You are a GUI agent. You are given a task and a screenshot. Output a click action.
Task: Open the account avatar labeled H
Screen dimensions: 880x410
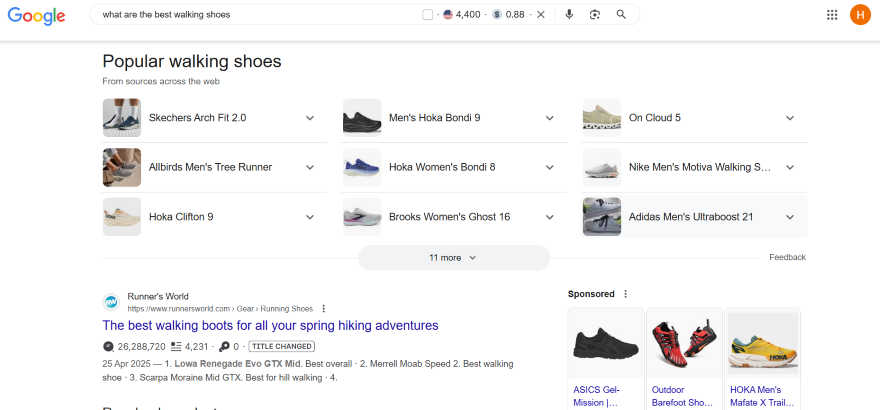(x=860, y=15)
